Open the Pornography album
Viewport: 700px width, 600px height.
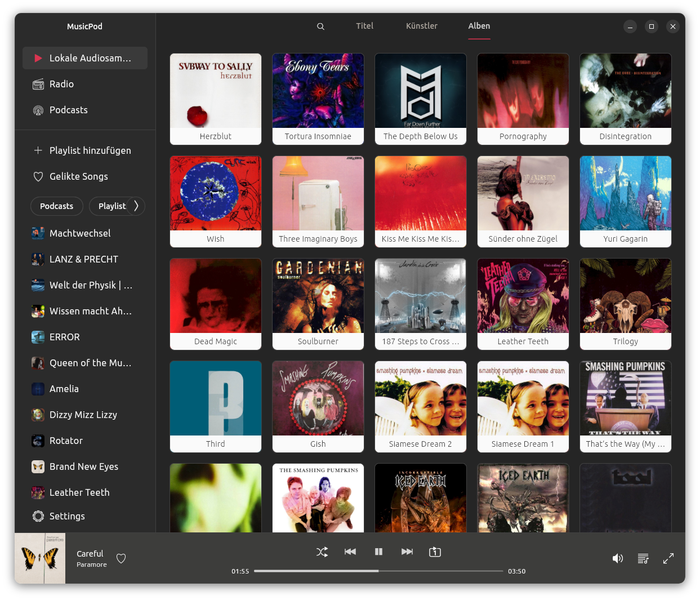(x=523, y=99)
